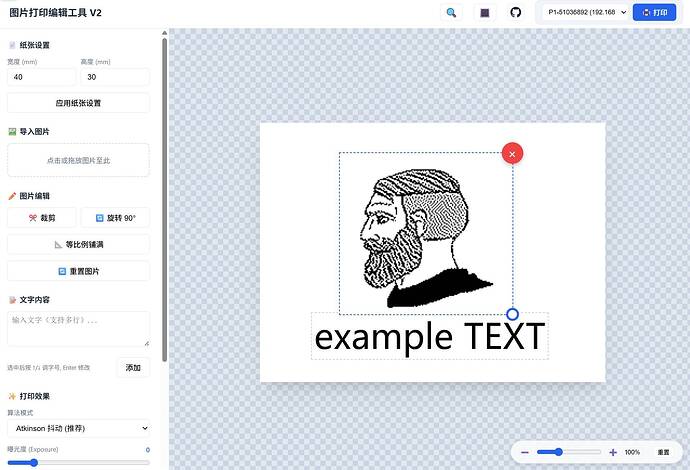This screenshot has height=470, width=690.
Task: Click 等比例铺满 fit-to-fill button
Action: click(78, 244)
